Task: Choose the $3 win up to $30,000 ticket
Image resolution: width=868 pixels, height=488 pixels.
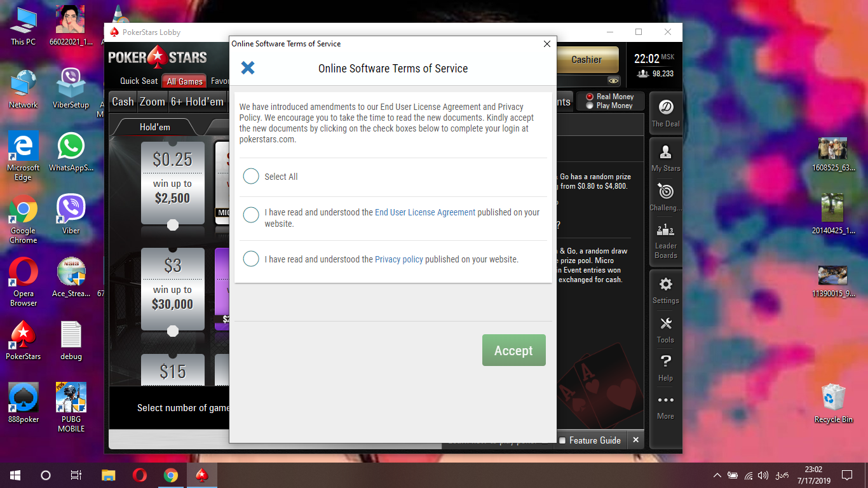Action: coord(173,289)
